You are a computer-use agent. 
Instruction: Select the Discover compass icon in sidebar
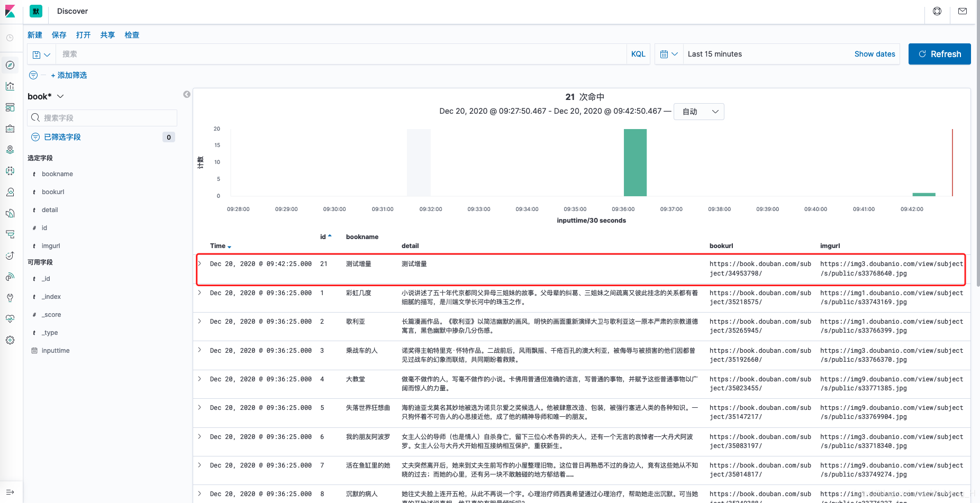(10, 65)
